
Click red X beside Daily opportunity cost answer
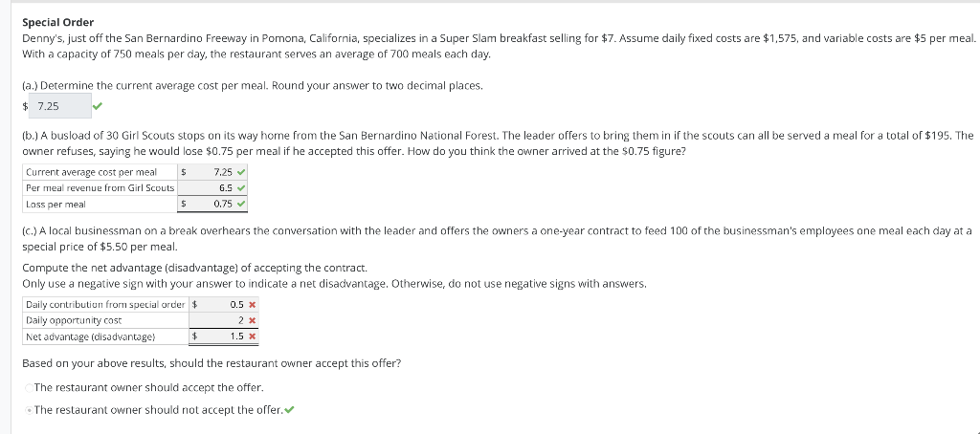(252, 320)
